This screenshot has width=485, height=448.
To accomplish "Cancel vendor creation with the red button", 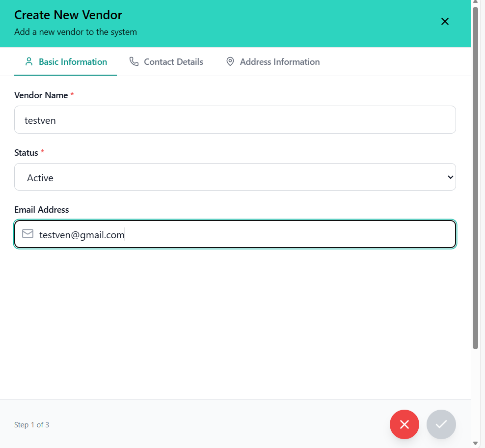I will 404,424.
